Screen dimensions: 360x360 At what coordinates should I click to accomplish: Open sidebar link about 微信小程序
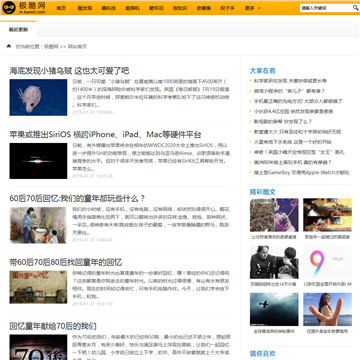click(289, 91)
